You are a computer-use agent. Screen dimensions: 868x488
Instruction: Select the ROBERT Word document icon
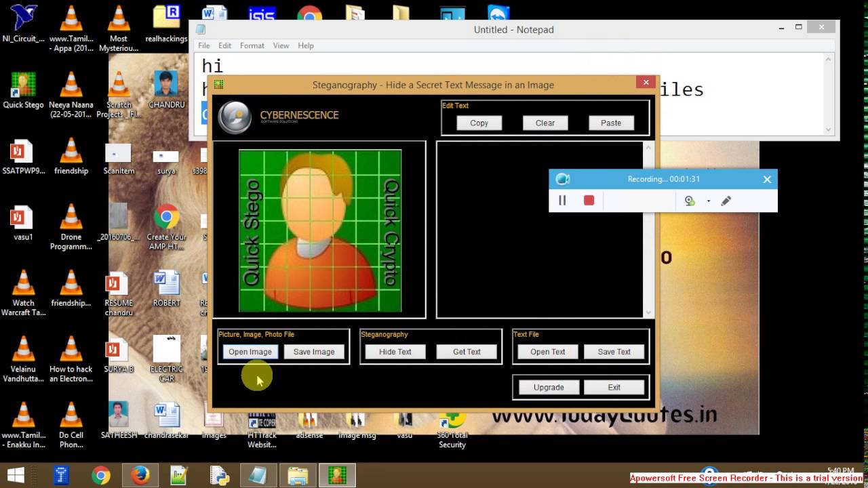point(166,288)
